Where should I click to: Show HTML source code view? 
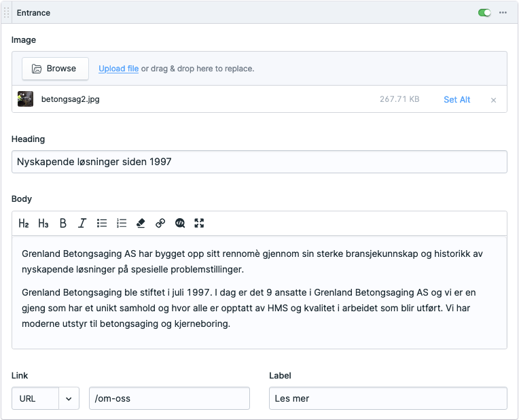pyautogui.click(x=180, y=223)
